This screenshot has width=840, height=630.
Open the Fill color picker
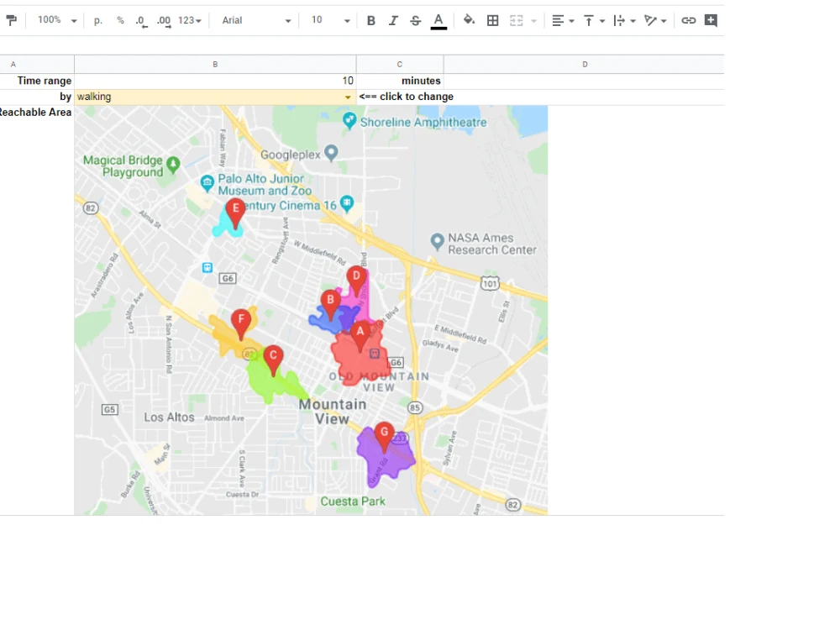point(470,20)
